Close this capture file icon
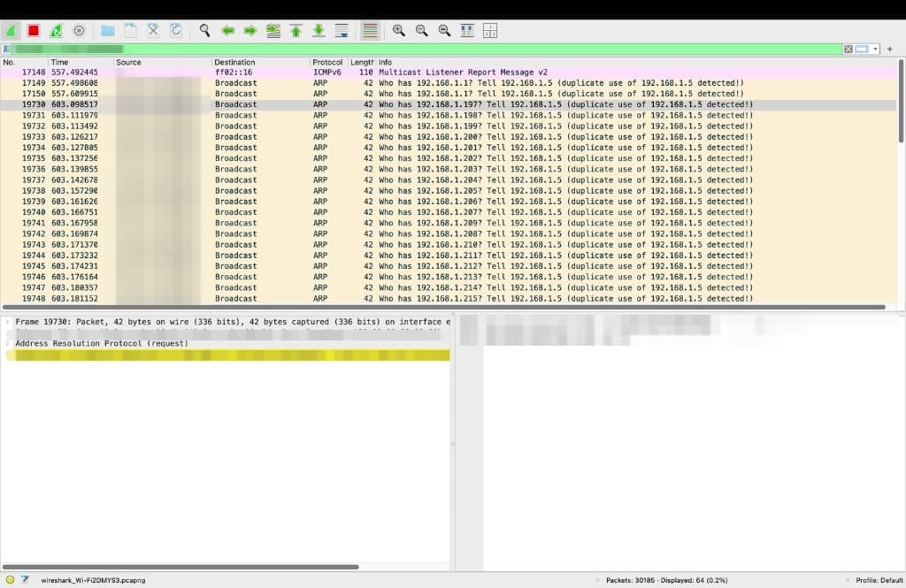The width and height of the screenshot is (906, 588). tap(153, 31)
